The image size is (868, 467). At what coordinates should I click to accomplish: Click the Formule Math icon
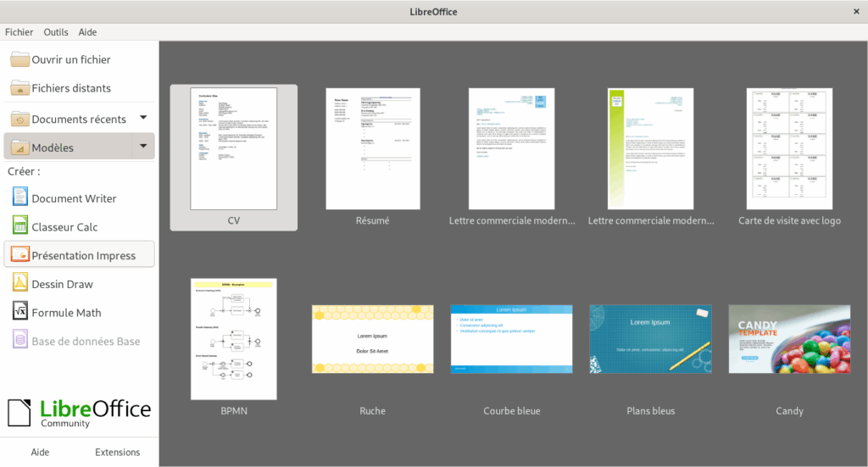pyautogui.click(x=20, y=311)
